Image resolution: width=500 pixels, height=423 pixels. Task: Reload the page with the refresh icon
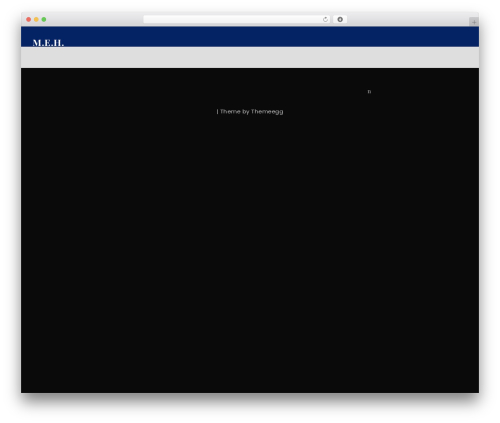(325, 20)
